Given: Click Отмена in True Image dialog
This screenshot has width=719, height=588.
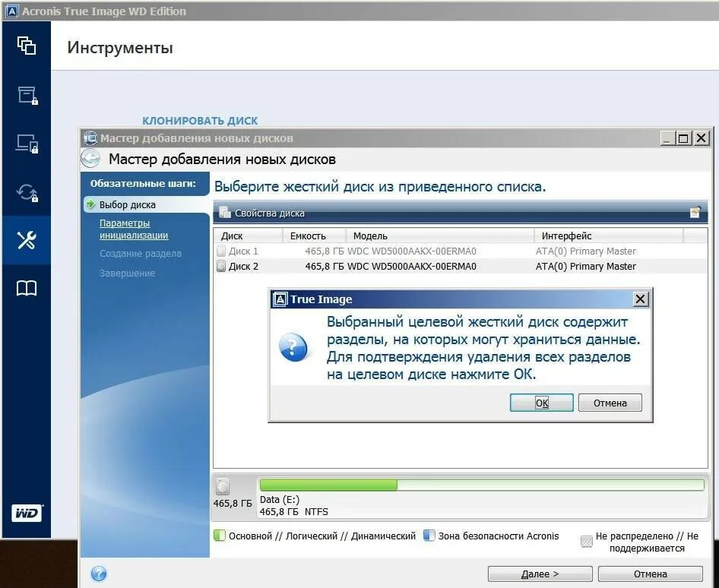Looking at the screenshot, I should point(610,403).
